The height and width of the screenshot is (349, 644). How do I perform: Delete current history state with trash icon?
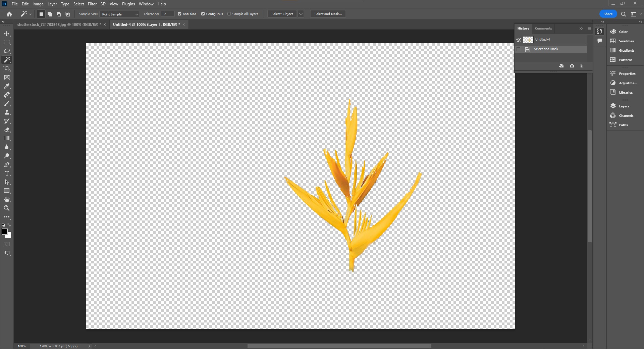pyautogui.click(x=581, y=66)
